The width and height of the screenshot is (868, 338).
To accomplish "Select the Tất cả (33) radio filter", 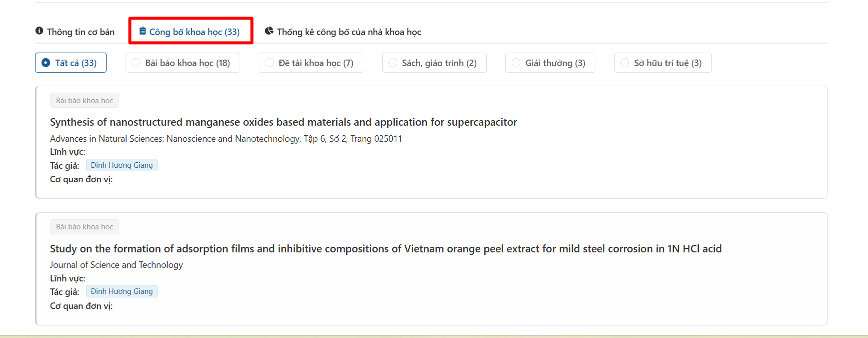I will (46, 63).
